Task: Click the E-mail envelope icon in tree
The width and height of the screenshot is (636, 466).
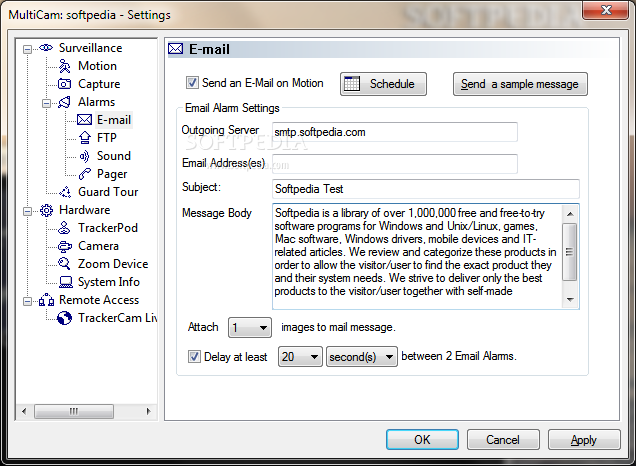Action: coord(84,120)
